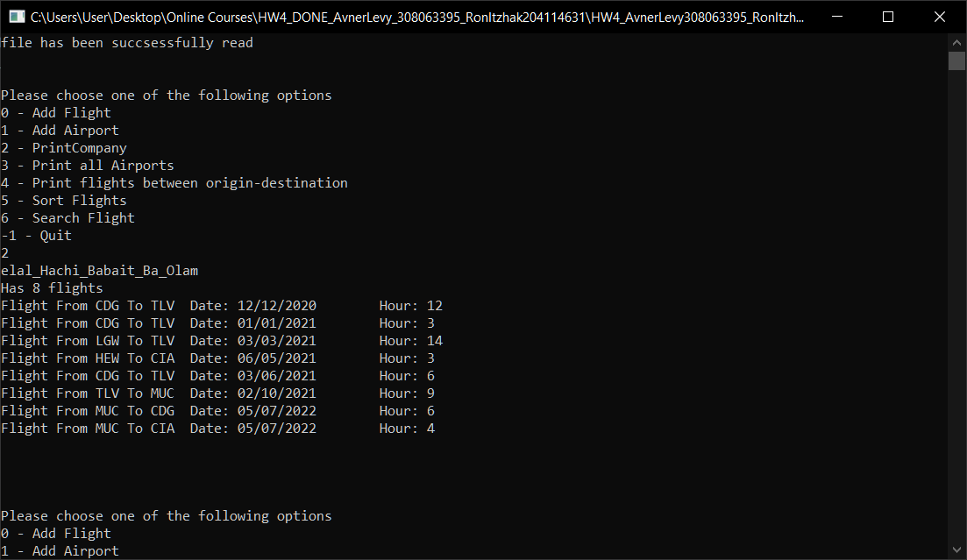Click the first 'Please choose one of the following options'
The image size is (967, 560).
click(167, 96)
